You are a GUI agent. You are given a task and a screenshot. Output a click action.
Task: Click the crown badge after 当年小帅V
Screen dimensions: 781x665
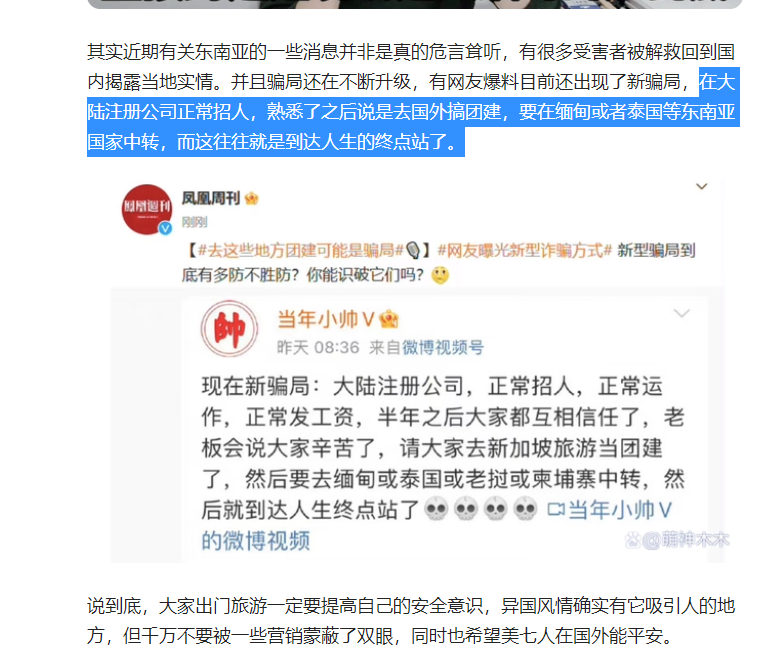pyautogui.click(x=389, y=319)
